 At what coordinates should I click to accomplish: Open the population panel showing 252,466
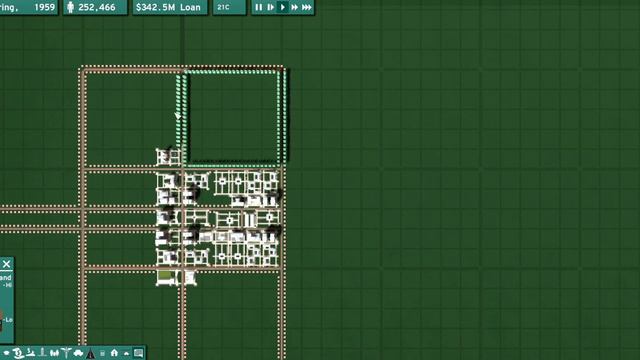95,7
